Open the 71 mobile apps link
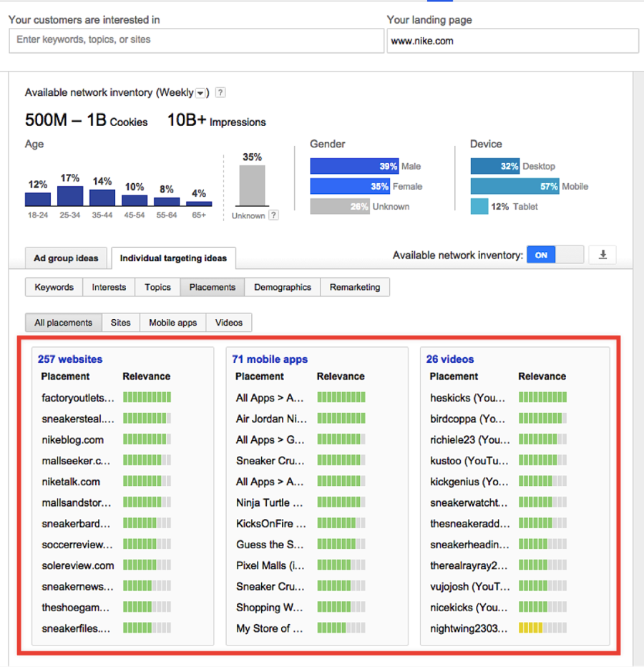Screen dimensions: 644x667 click(x=270, y=359)
